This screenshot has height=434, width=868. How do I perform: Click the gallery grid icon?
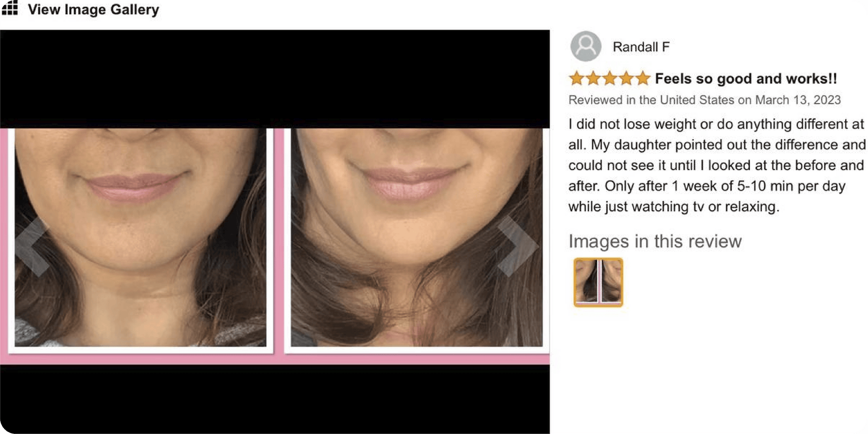(9, 8)
